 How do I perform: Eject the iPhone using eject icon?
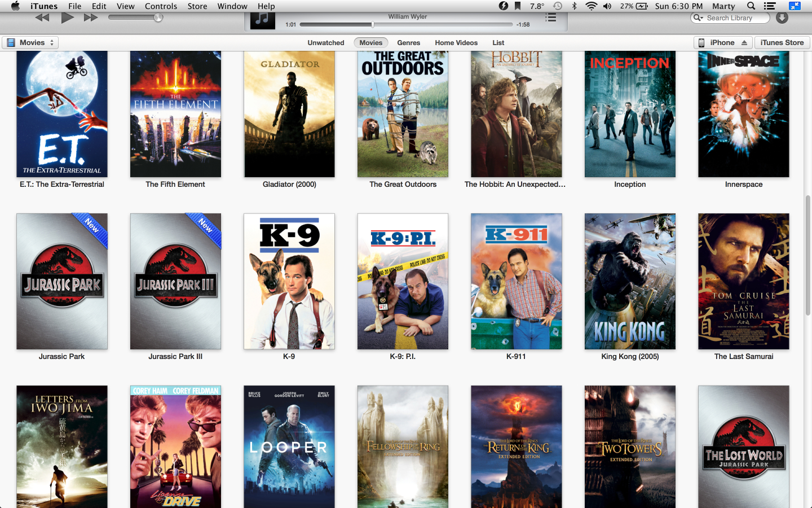[x=744, y=43]
